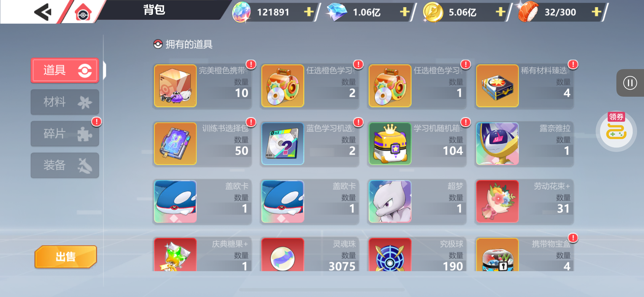Open the 学习机随机箱 crowned box item
Viewport: 644px width, 297px height.
(x=417, y=144)
